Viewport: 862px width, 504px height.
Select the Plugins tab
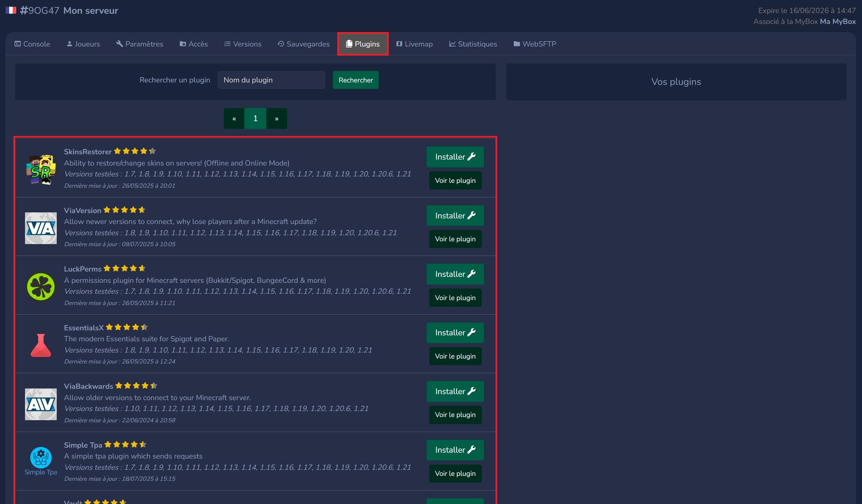point(363,44)
